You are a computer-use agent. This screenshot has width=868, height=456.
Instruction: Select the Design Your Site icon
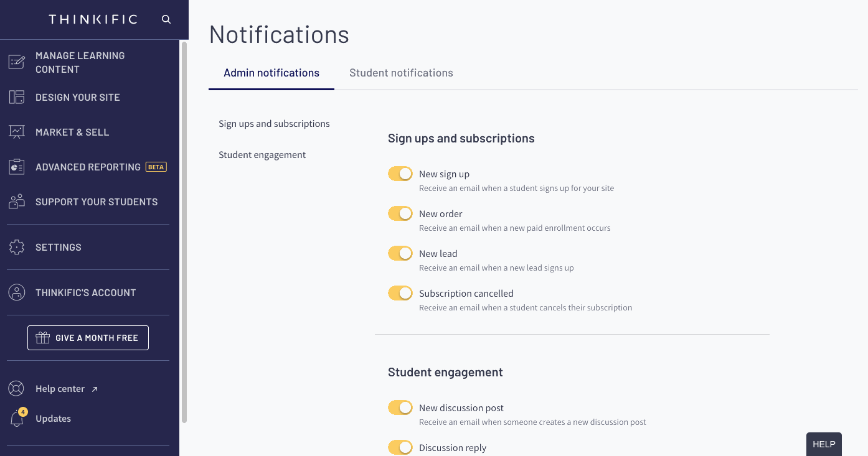tap(17, 97)
